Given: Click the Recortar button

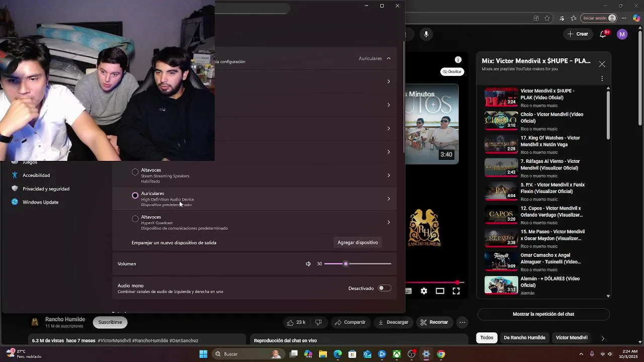Looking at the screenshot, I should click(x=434, y=322).
